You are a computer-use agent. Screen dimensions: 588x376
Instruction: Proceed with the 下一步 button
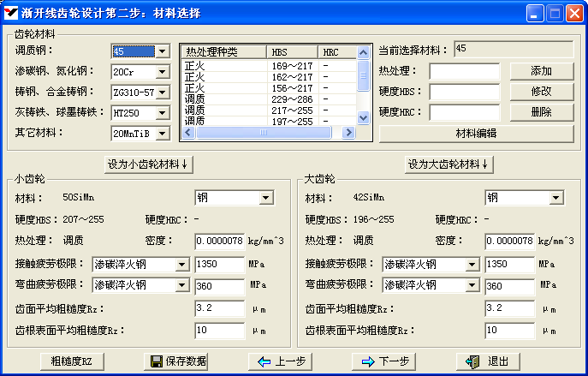pos(385,361)
